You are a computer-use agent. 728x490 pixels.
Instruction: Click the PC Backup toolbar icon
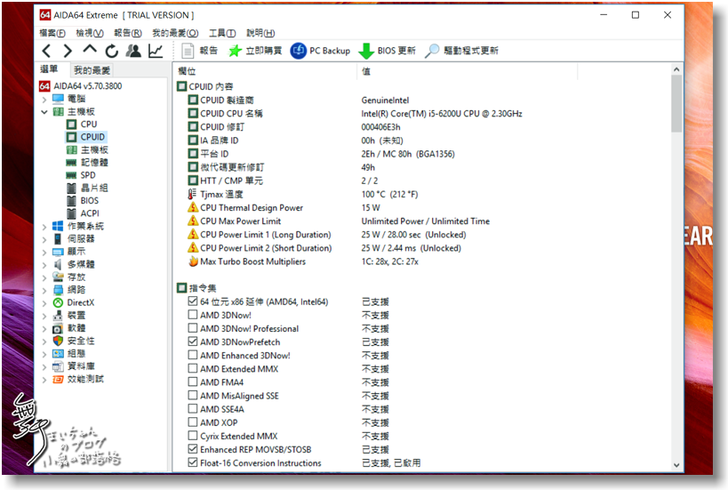(298, 51)
